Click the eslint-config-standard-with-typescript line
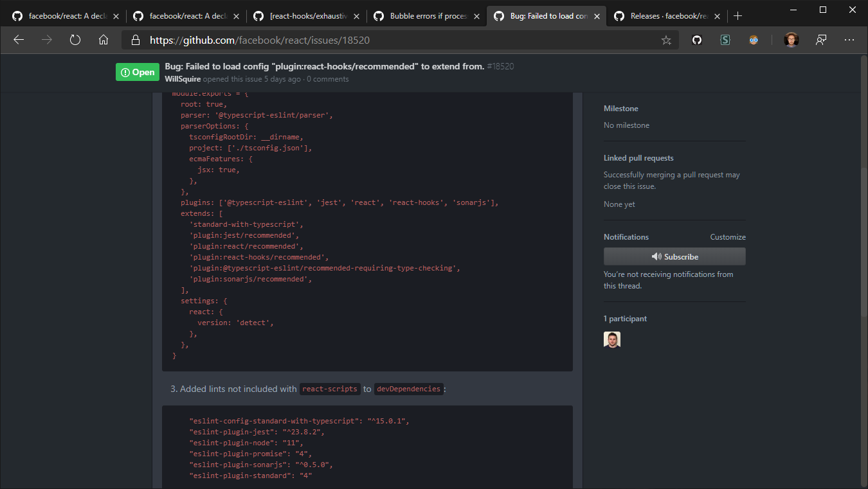Image resolution: width=868 pixels, height=489 pixels. 299,421
